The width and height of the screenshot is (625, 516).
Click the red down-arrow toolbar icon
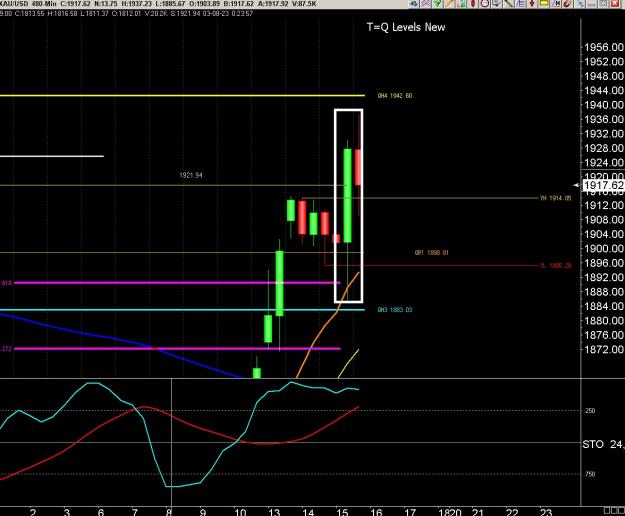click(x=532, y=3)
